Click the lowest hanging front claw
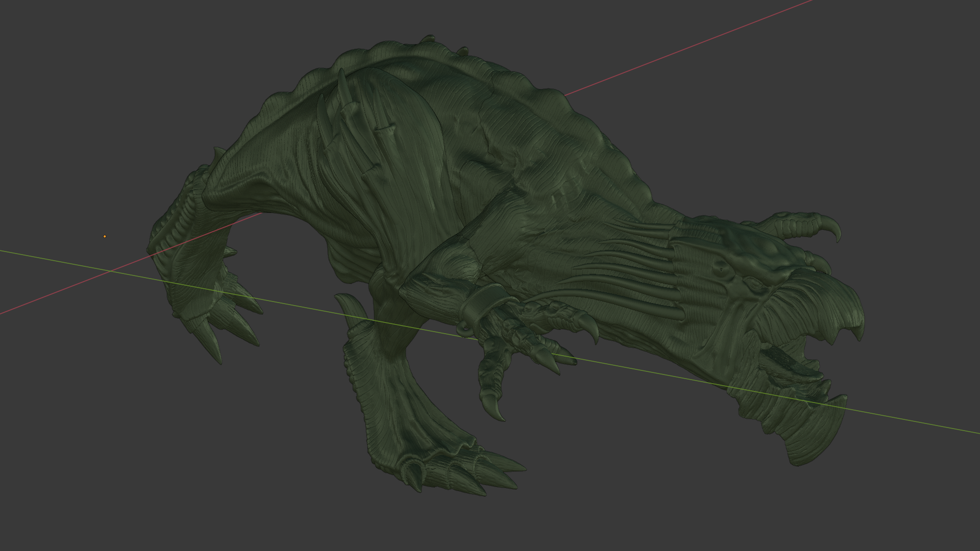 point(494,408)
